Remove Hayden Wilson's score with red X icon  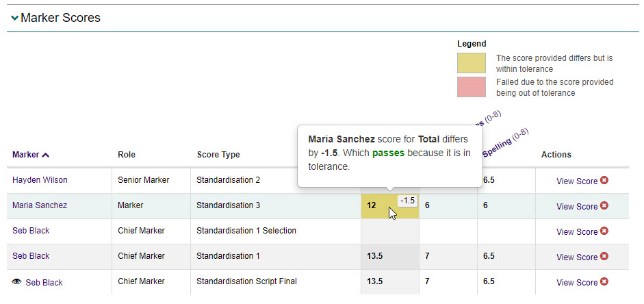tap(604, 181)
